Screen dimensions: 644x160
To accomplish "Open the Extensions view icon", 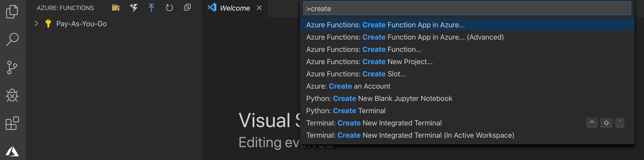I will (x=12, y=123).
